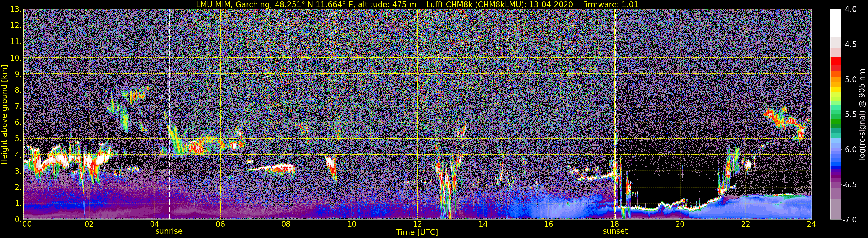Image resolution: width=868 pixels, height=238 pixels.
Task: Click height axis tick label '1.'
Action: tap(18, 204)
